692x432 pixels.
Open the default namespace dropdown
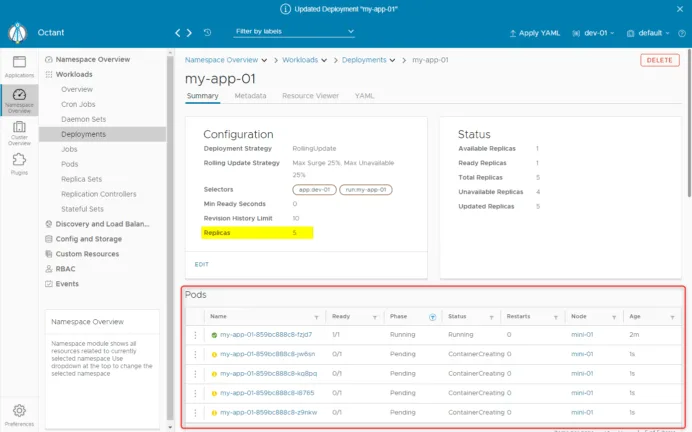pyautogui.click(x=648, y=33)
